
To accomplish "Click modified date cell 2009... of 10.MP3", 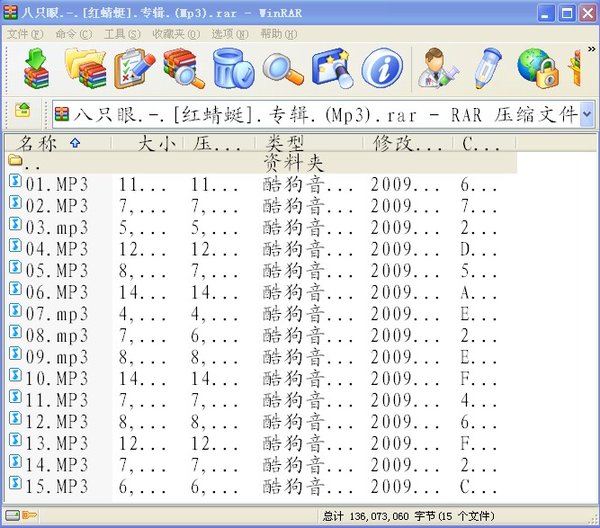I will (405, 378).
